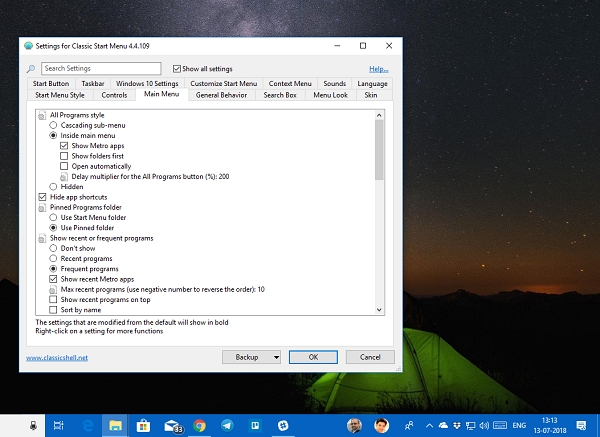Select Recent programs radio option
Viewport: 600px width, 437px height.
[x=53, y=259]
